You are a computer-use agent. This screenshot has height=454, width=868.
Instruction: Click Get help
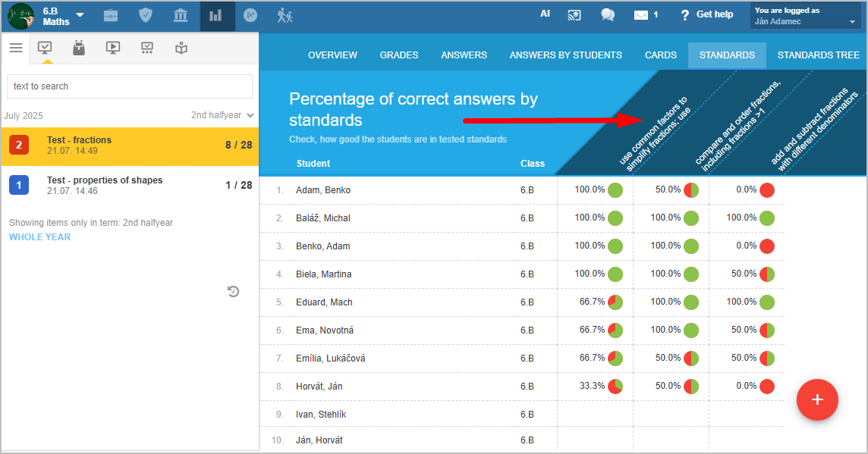click(707, 14)
